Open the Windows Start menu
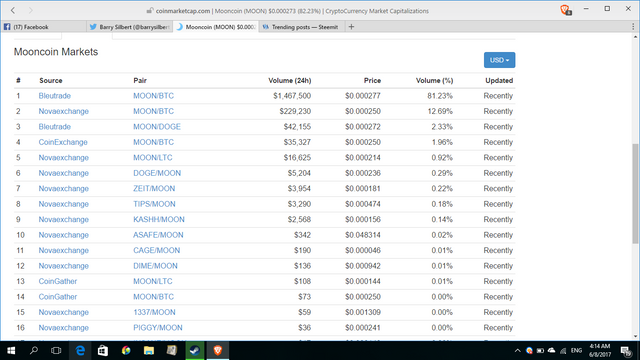The image size is (640, 360). [x=11, y=351]
